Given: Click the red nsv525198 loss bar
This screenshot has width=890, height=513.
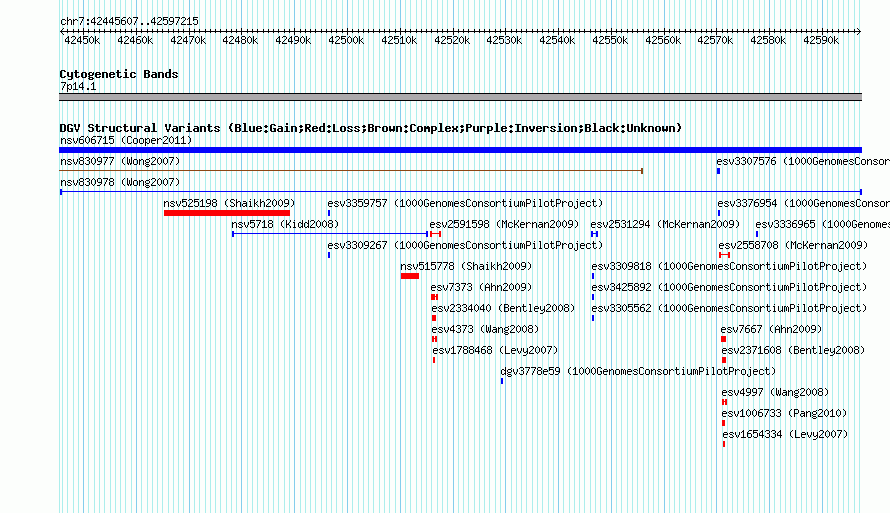Looking at the screenshot, I should click(227, 213).
